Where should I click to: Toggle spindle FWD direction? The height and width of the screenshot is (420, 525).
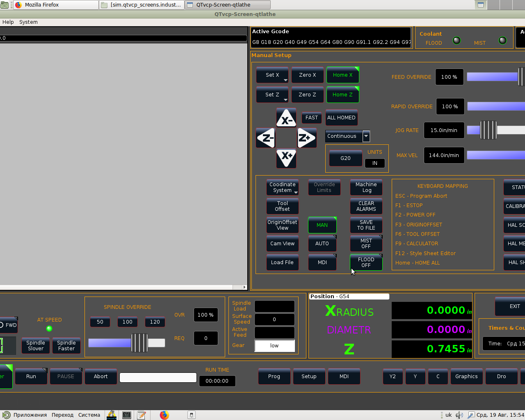tap(8, 325)
